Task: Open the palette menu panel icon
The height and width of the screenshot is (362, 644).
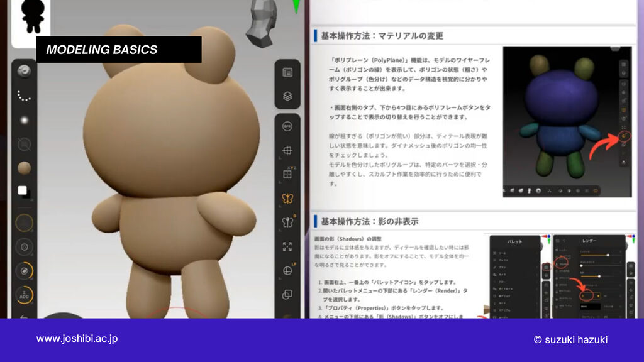Action: click(287, 72)
